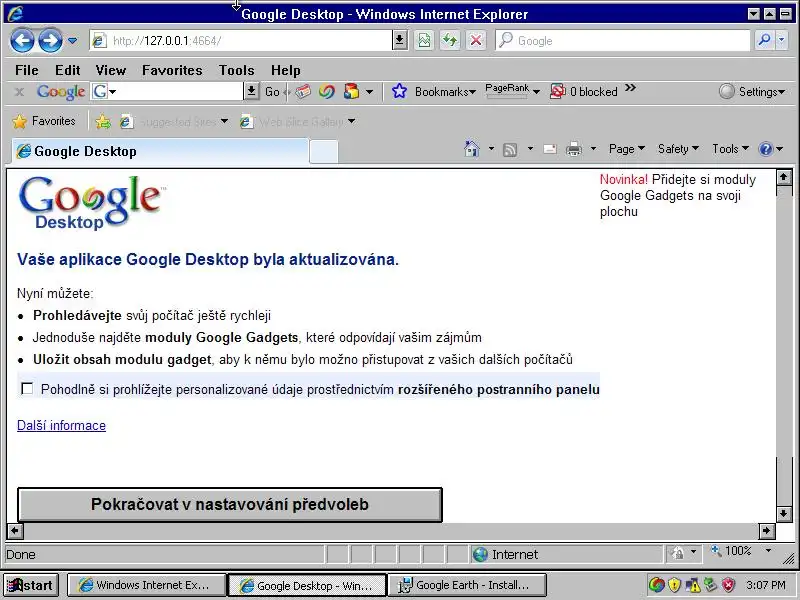Open the Tools menu in menu bar

point(236,70)
